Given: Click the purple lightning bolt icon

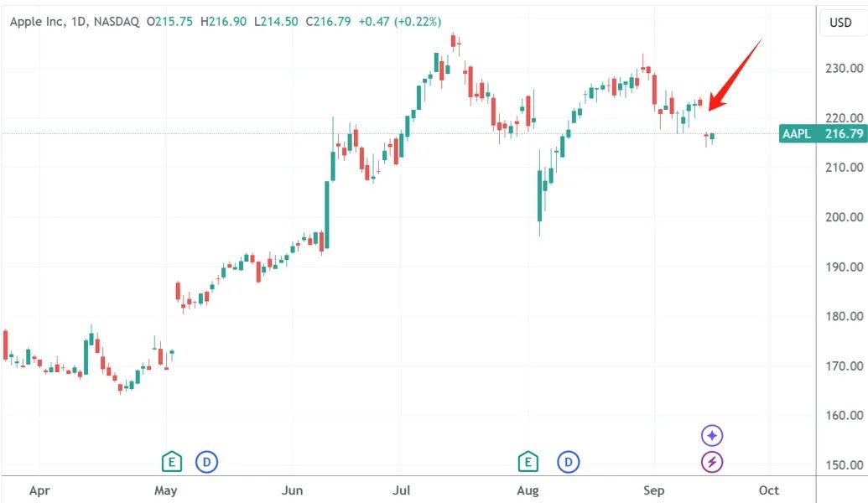Looking at the screenshot, I should 712,461.
